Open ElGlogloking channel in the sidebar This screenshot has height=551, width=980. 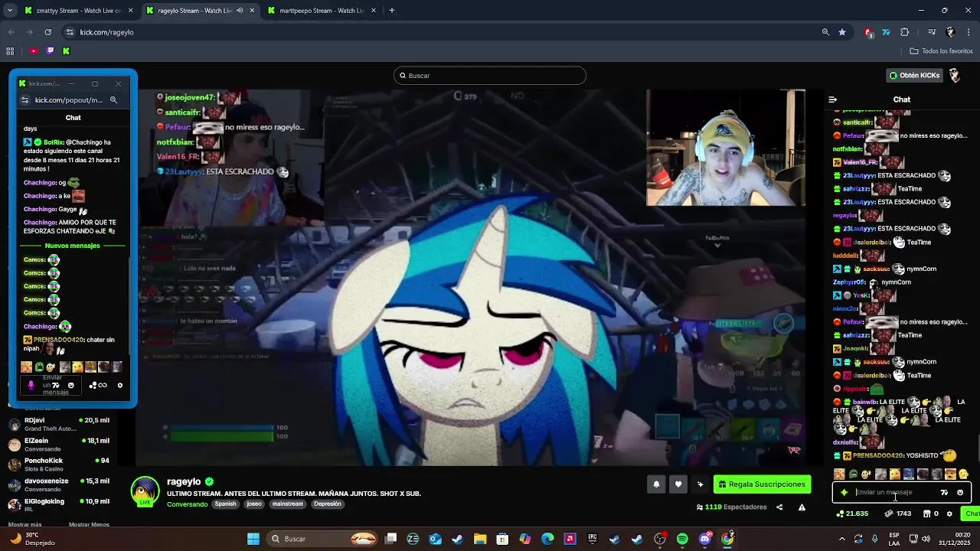point(60,505)
